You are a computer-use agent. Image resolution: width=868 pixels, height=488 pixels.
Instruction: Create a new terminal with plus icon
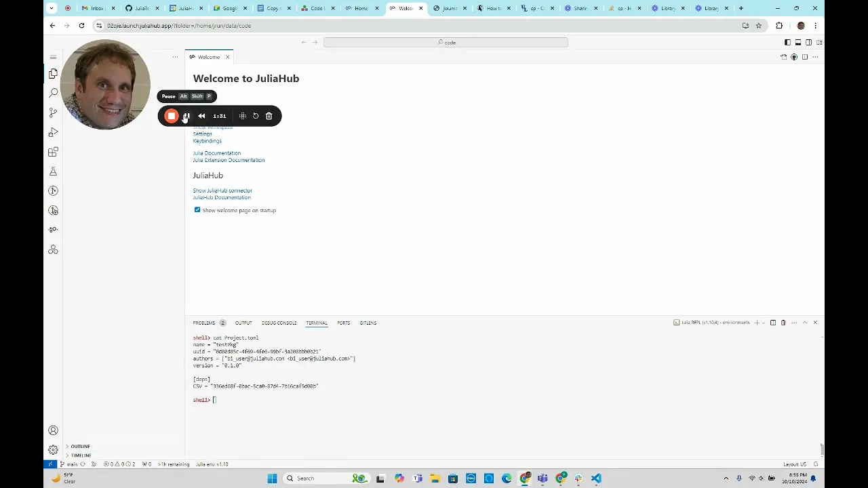756,323
